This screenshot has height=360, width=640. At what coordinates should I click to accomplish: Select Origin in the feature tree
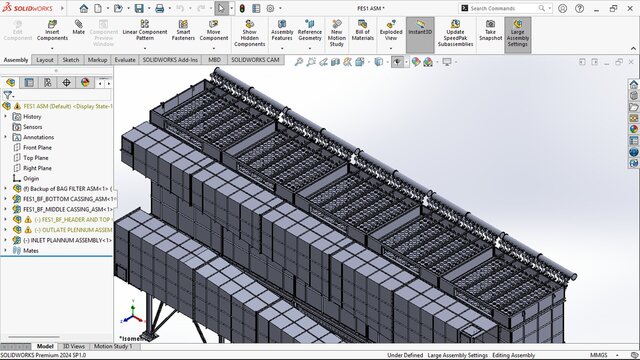point(31,178)
